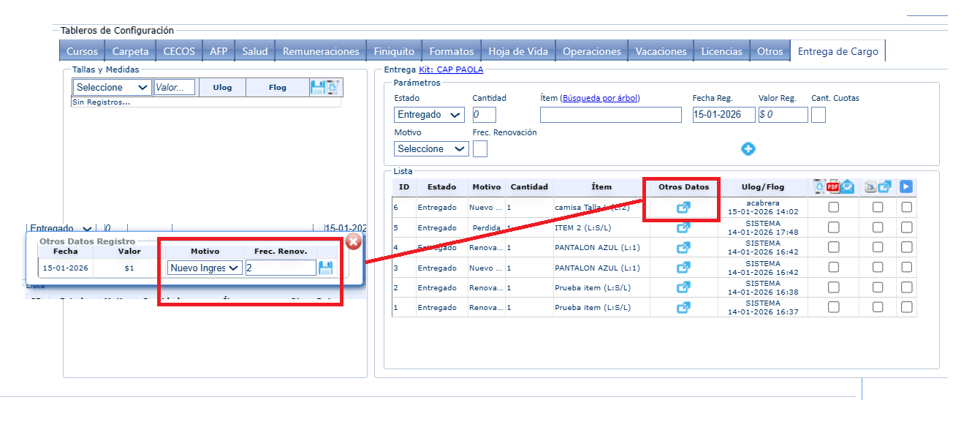980x438 pixels.
Task: Check the middle checkbox for row ID 1
Action: coord(878,307)
